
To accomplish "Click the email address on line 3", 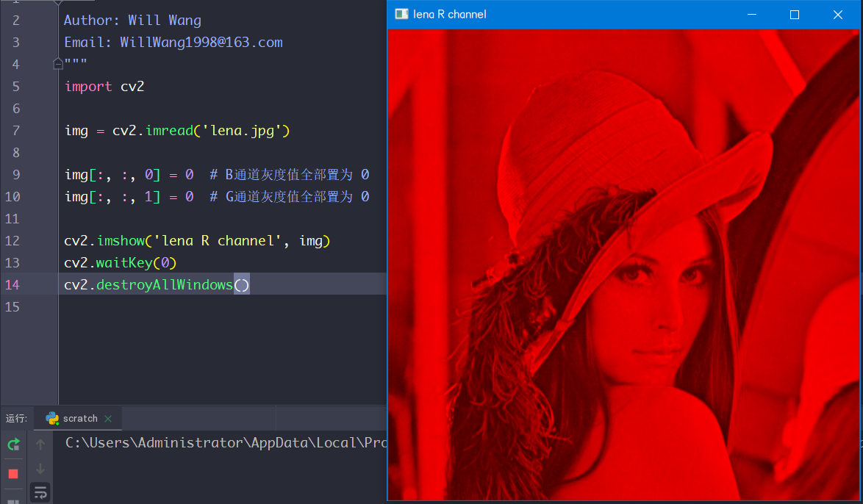I will (201, 43).
